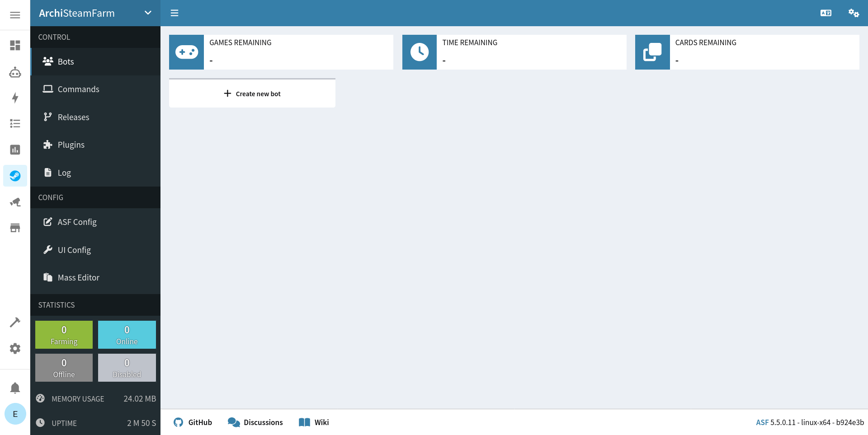Open the Discussions link in footer
Viewport: 868px width, 435px height.
255,422
